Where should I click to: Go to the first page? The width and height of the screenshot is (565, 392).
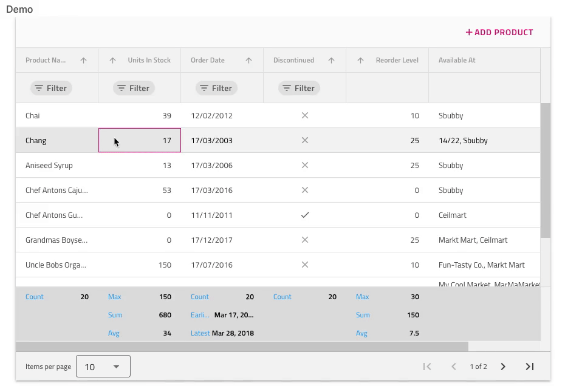(x=427, y=367)
